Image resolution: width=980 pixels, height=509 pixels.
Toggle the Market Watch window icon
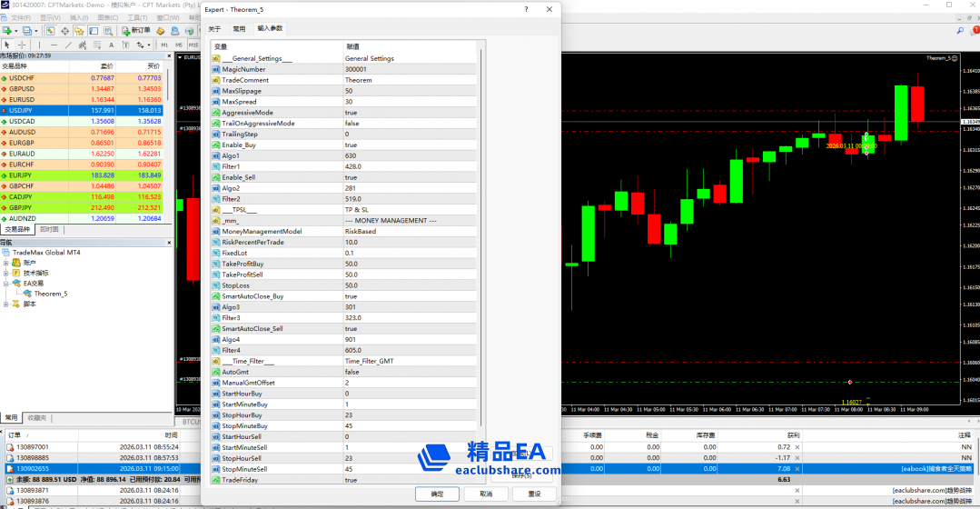point(51,31)
